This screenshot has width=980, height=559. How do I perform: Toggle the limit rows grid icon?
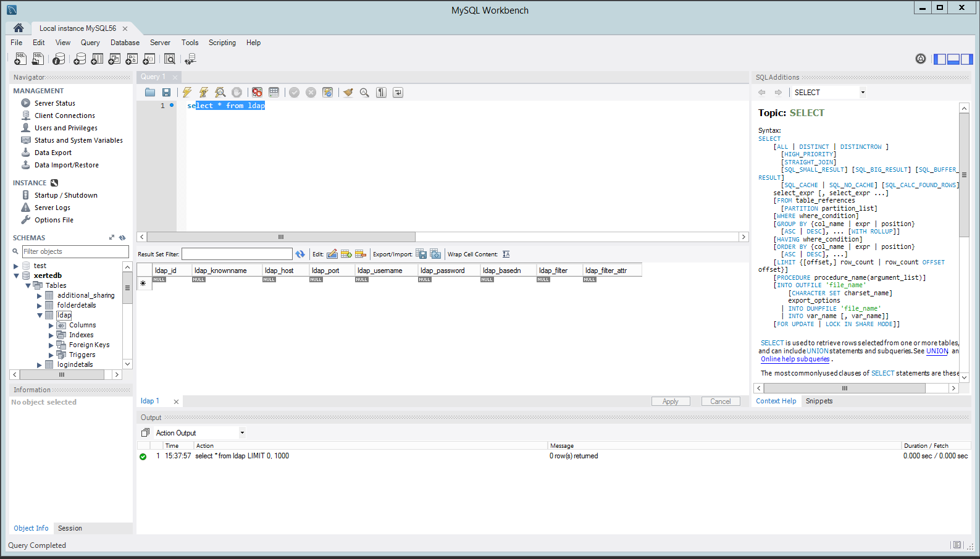tap(274, 92)
